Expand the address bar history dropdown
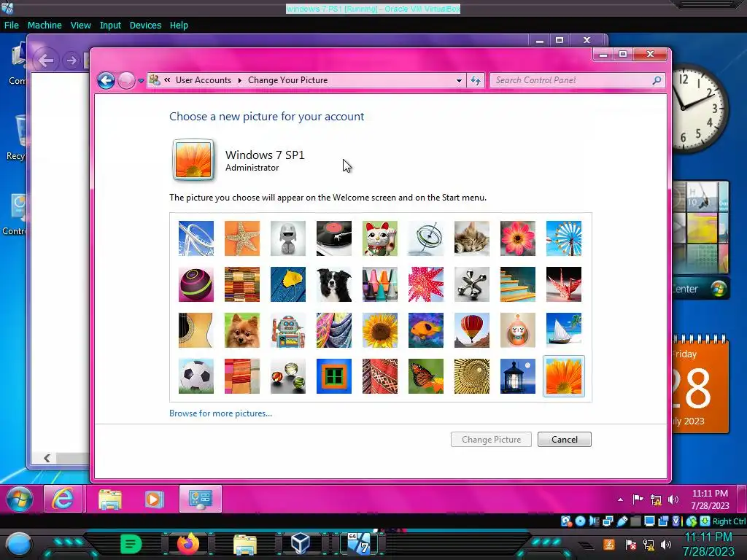The width and height of the screenshot is (747, 560). click(x=459, y=80)
